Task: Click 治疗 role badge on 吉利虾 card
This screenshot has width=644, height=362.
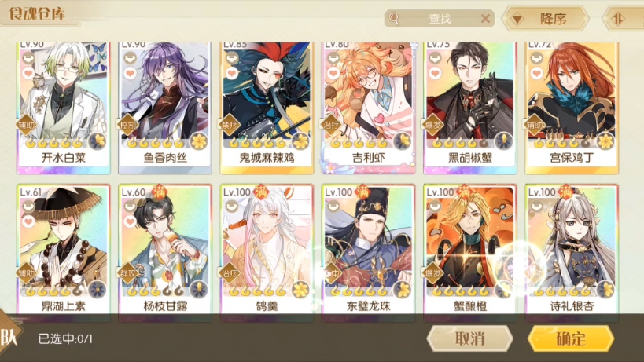Action: pos(330,125)
